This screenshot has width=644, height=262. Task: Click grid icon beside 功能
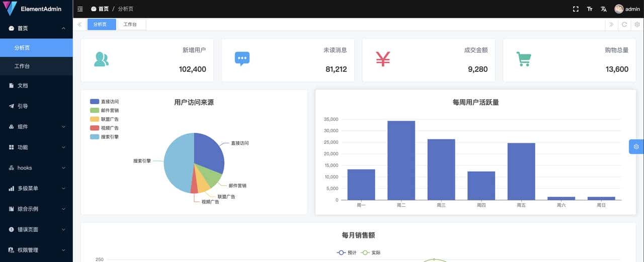(x=12, y=147)
